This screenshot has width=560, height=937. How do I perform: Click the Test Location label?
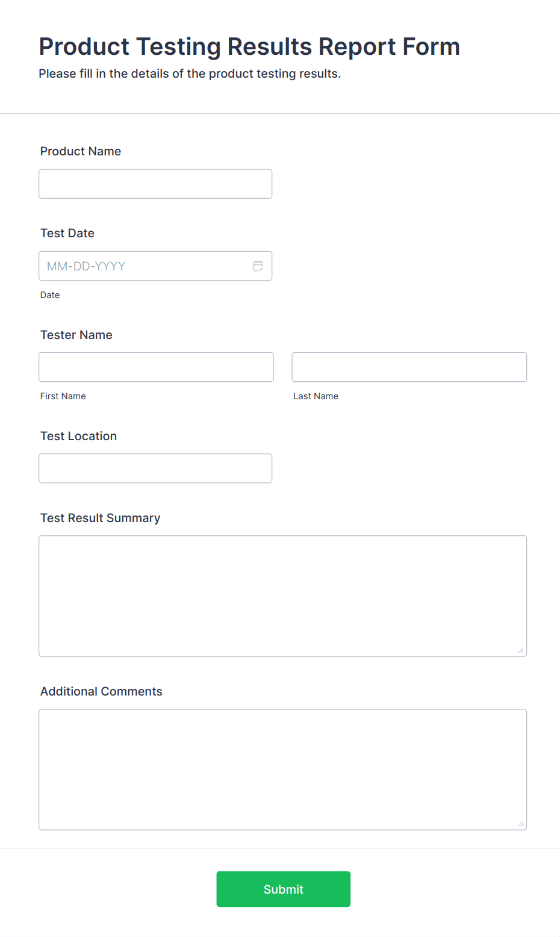[x=78, y=436]
